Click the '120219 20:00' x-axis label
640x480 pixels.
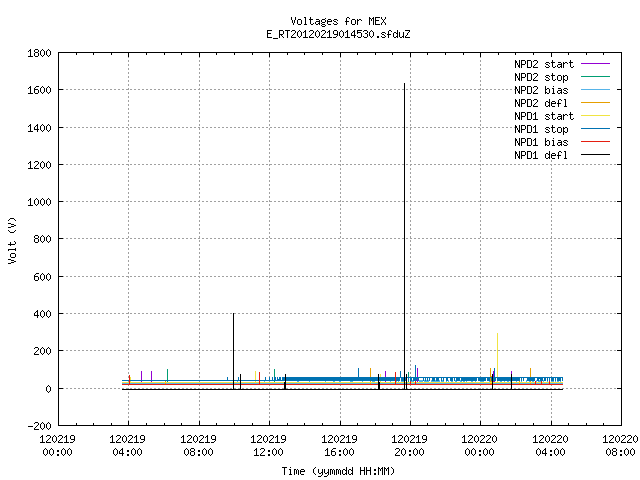(x=410, y=446)
